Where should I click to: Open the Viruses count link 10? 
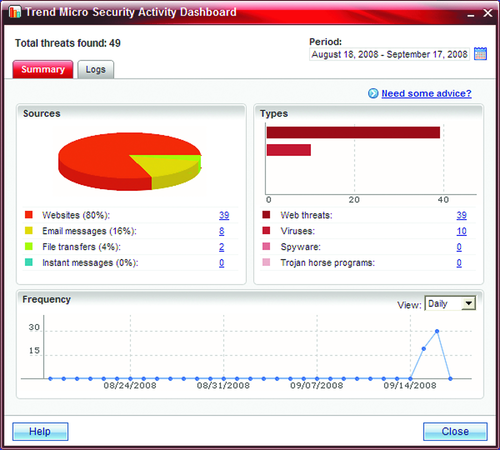tap(461, 231)
